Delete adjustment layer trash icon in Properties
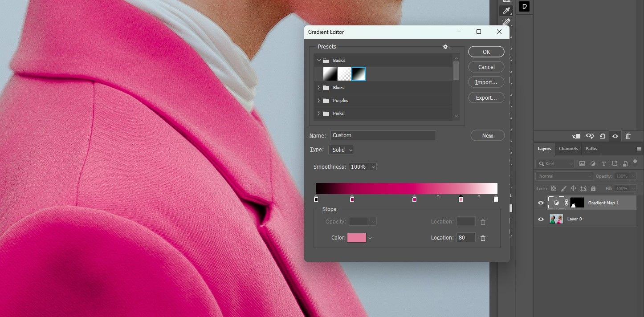Screen dimensions: 644x317 click(x=628, y=136)
